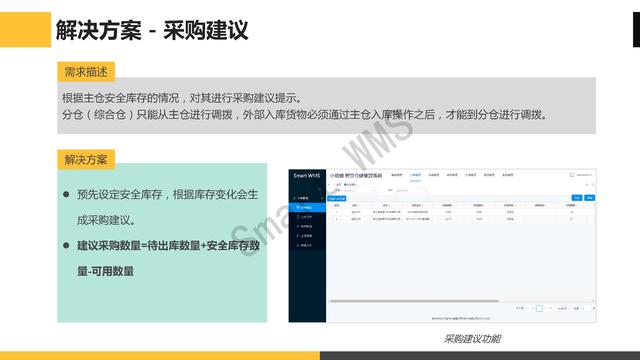Click the slide title 解决方案 - 采购建议

[152, 30]
